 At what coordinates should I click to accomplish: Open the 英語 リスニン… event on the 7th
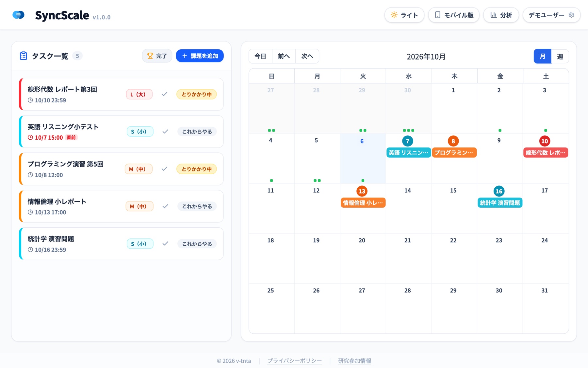click(x=409, y=152)
